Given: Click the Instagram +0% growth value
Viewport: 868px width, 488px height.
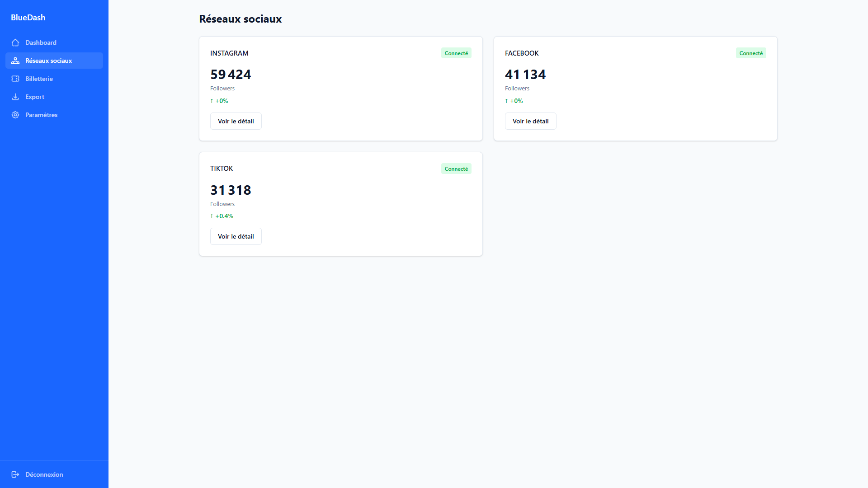Looking at the screenshot, I should [219, 101].
